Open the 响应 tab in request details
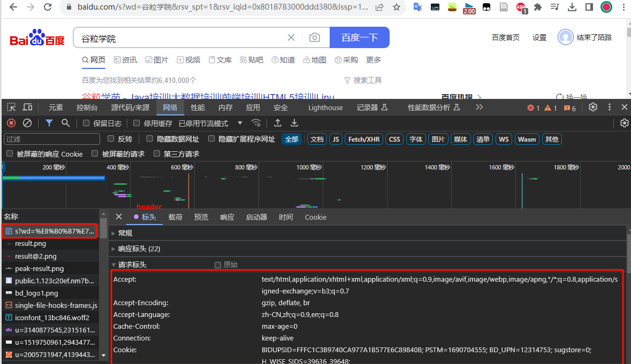The width and height of the screenshot is (631, 364). (227, 217)
